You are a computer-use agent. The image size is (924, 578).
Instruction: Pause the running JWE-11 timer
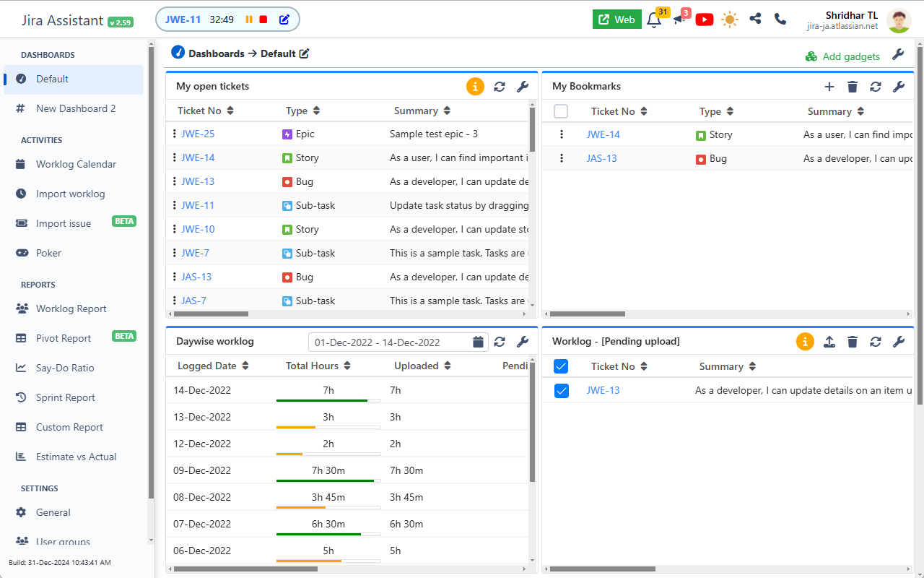[249, 20]
